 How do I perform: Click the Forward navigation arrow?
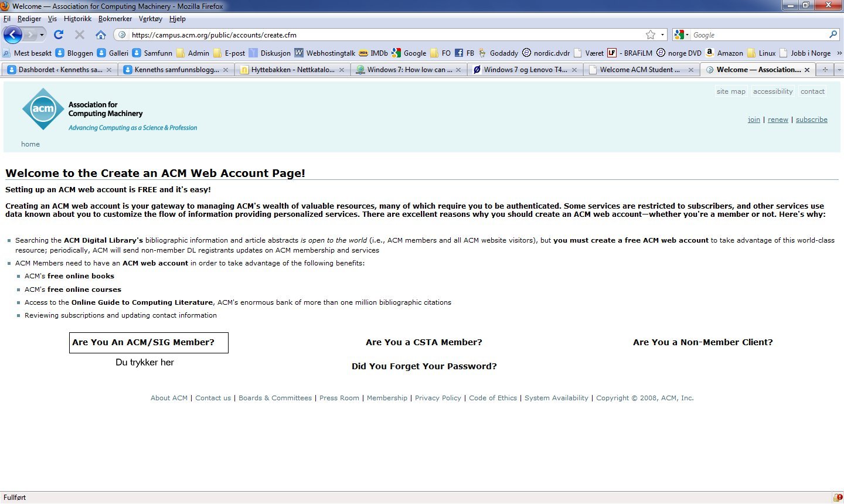tap(30, 35)
